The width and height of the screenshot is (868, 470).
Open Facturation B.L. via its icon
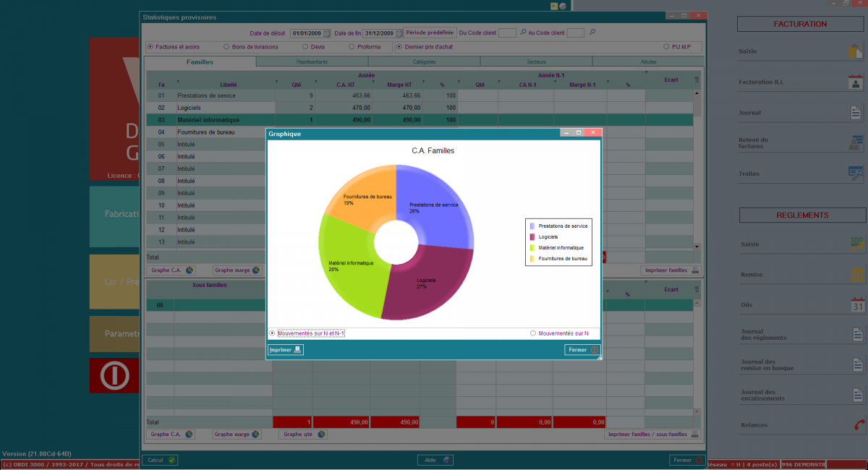click(856, 82)
